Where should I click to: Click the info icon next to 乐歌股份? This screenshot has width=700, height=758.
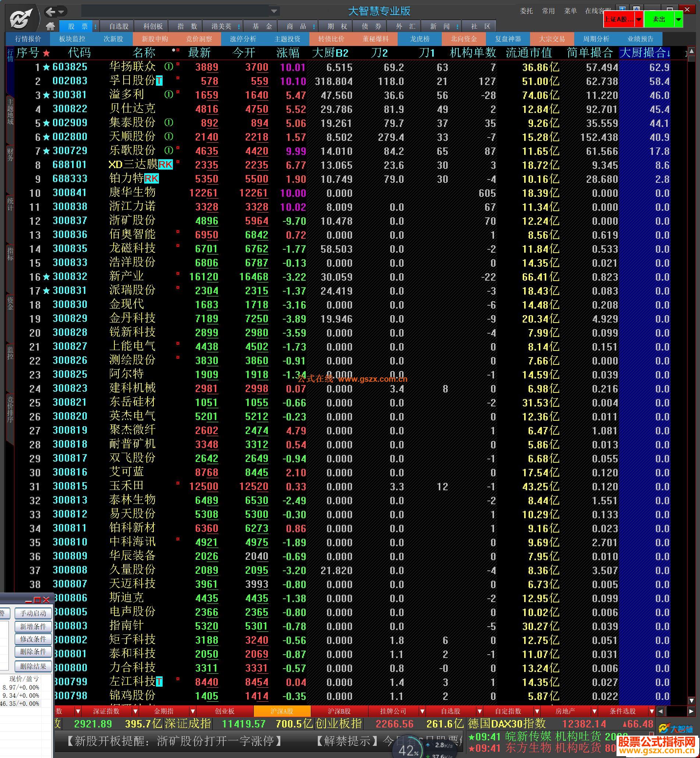pyautogui.click(x=168, y=150)
